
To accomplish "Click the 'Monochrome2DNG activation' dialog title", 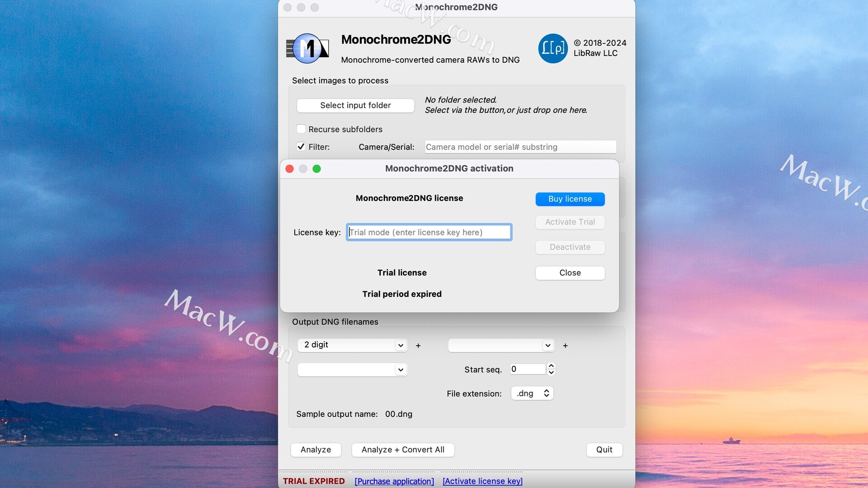I will (449, 169).
